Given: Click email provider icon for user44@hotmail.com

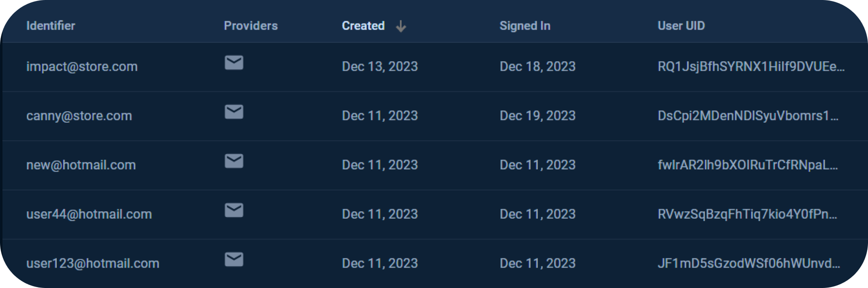Looking at the screenshot, I should (234, 210).
